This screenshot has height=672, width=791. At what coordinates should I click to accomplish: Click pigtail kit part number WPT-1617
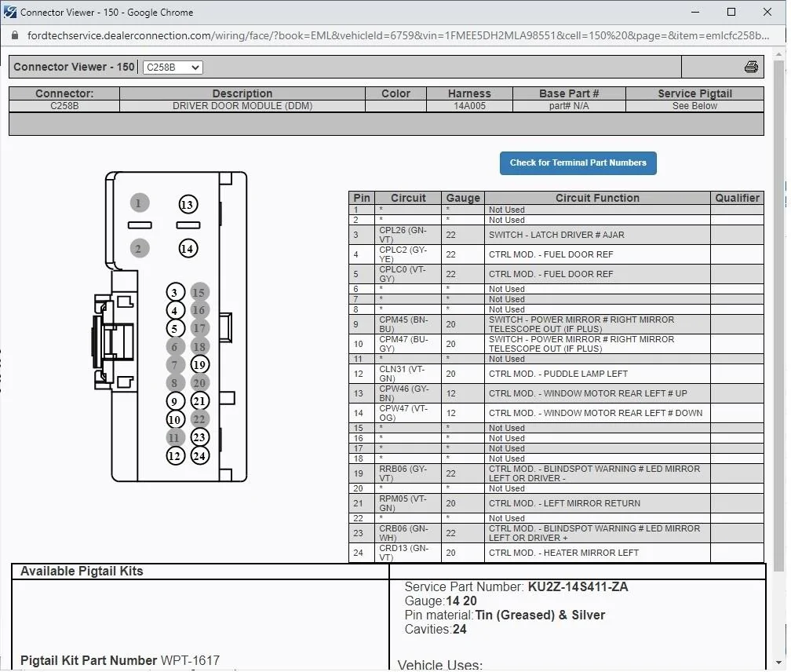(x=190, y=660)
